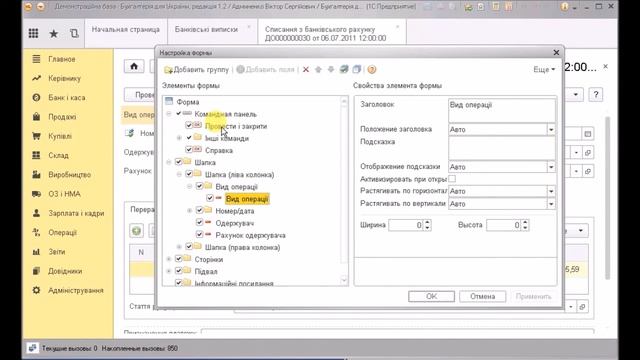Screen dimensions: 640x360
Task: Click the Довідники books icon
Action: click(36, 271)
